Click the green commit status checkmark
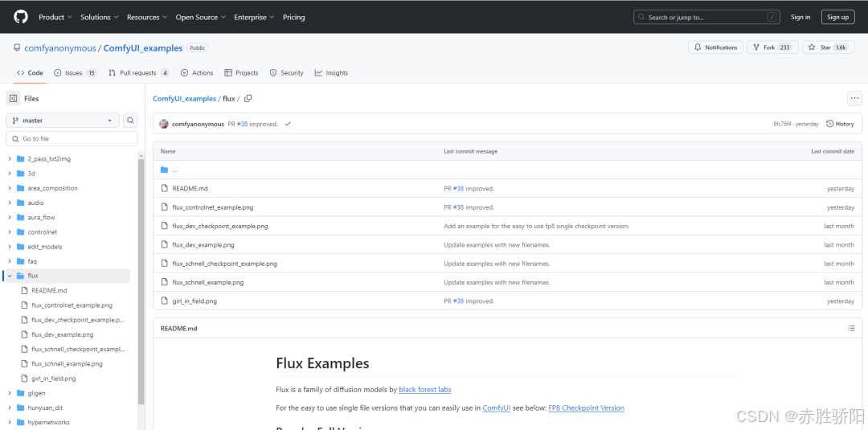The height and width of the screenshot is (430, 868). [x=288, y=124]
